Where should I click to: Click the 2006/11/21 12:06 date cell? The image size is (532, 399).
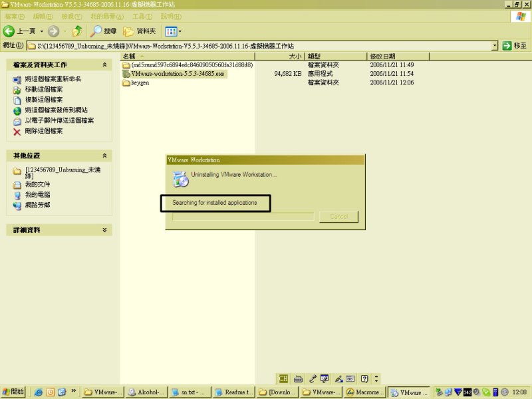point(392,82)
